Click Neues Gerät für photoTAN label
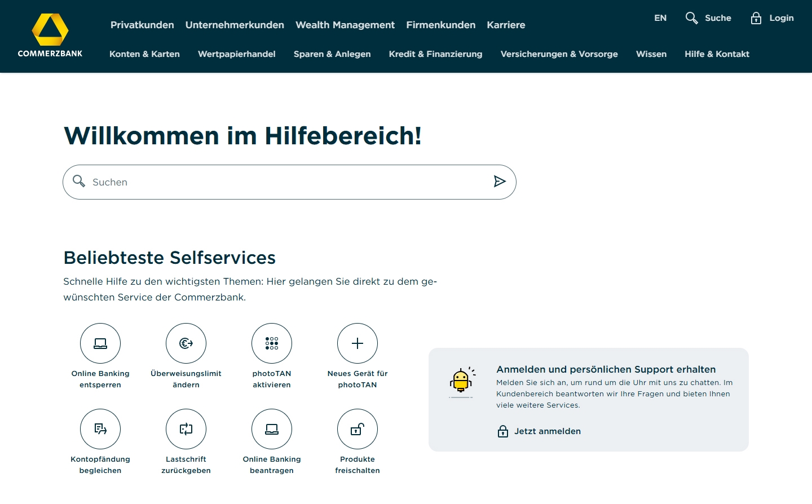 [x=358, y=379]
